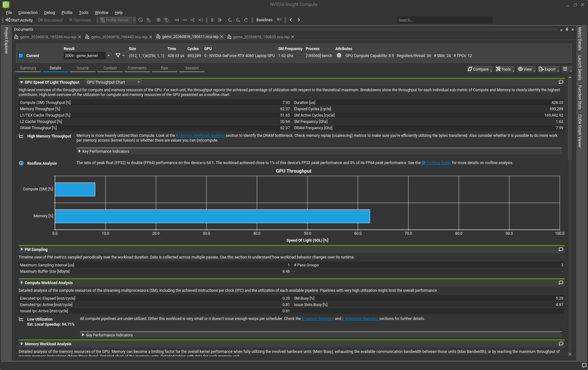Open the Profile menu
This screenshot has width=588, height=370.
(x=67, y=13)
